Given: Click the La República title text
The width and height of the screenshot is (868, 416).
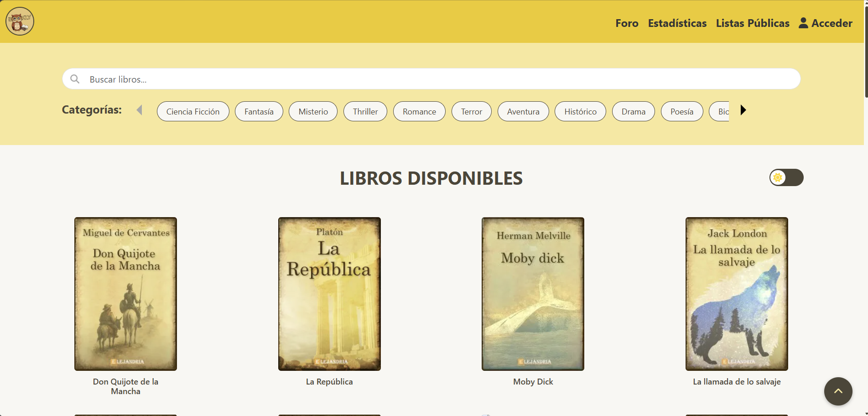Looking at the screenshot, I should (x=329, y=382).
